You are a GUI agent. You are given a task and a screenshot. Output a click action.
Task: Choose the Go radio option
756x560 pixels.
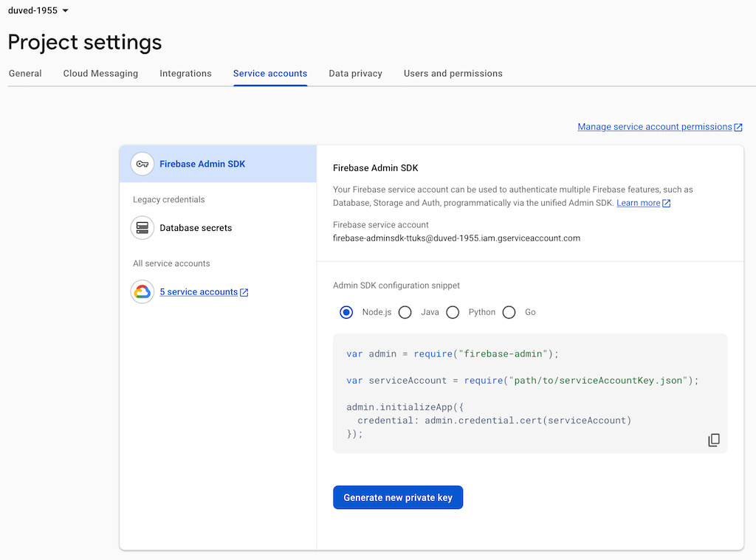coord(509,312)
